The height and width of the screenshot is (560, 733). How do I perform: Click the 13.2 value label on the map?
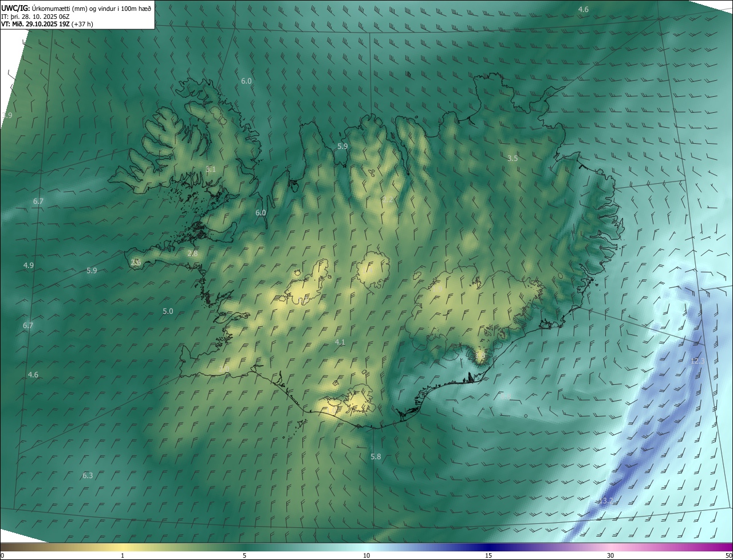606,500
